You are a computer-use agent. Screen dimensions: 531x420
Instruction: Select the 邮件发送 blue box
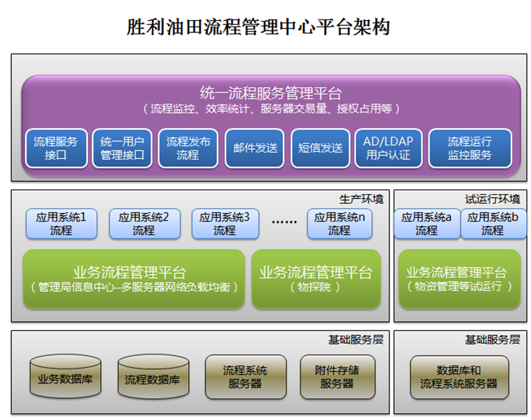254,148
